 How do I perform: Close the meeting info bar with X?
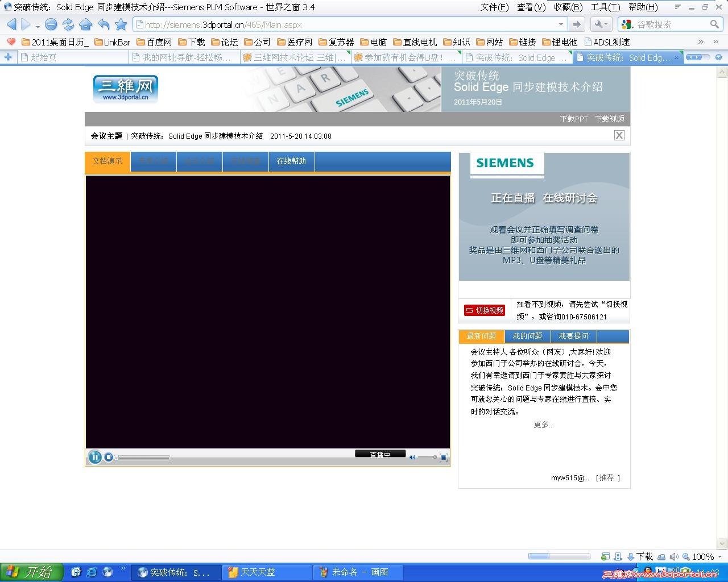tap(619, 135)
